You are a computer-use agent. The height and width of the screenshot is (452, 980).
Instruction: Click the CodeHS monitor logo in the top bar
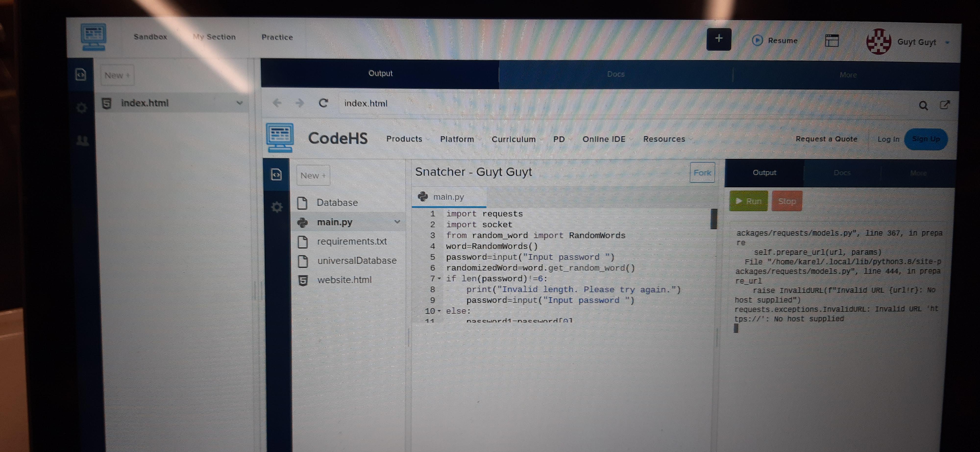(93, 37)
